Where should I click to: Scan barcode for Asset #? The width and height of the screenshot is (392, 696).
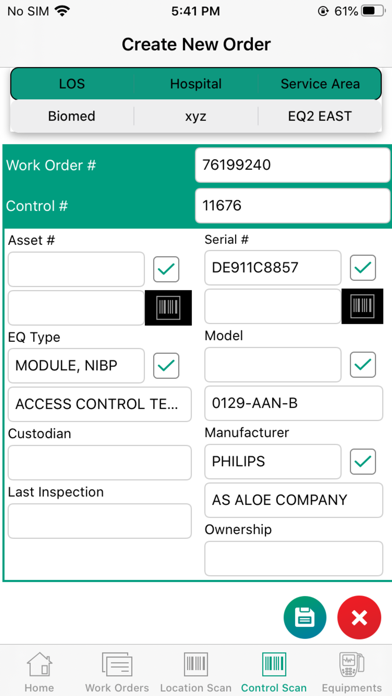coord(168,308)
